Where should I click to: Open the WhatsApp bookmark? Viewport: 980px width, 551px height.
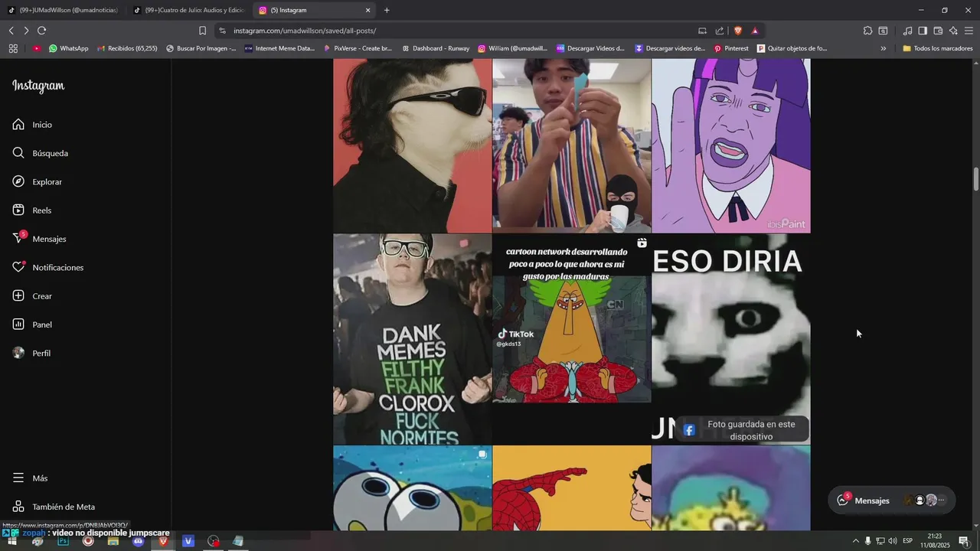pyautogui.click(x=68, y=48)
